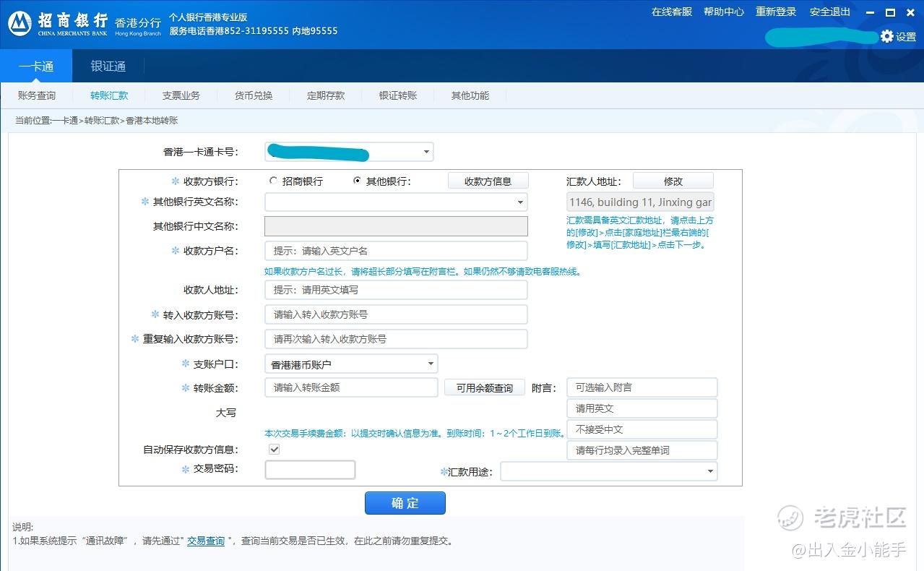Image resolution: width=924 pixels, height=571 pixels.
Task: Focus the 收款方户名 input field
Action: click(397, 251)
